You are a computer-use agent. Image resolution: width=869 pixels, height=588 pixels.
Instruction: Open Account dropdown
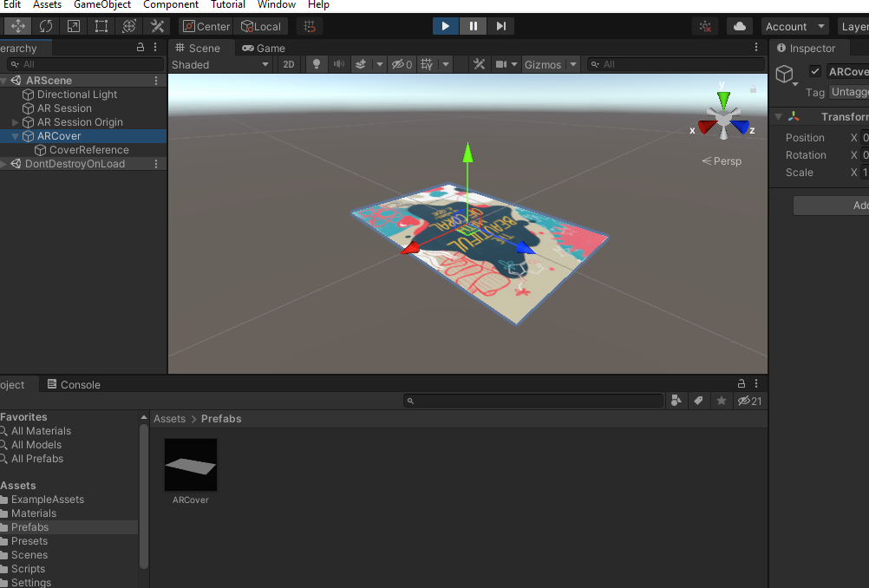click(794, 26)
